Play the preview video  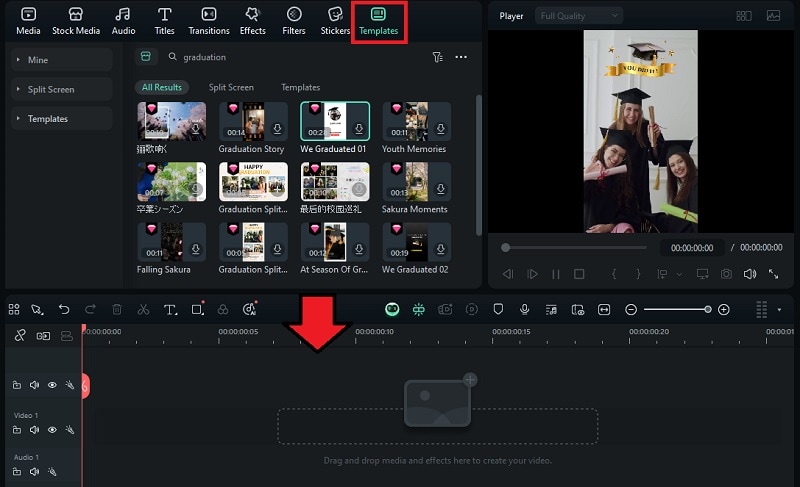coord(532,274)
